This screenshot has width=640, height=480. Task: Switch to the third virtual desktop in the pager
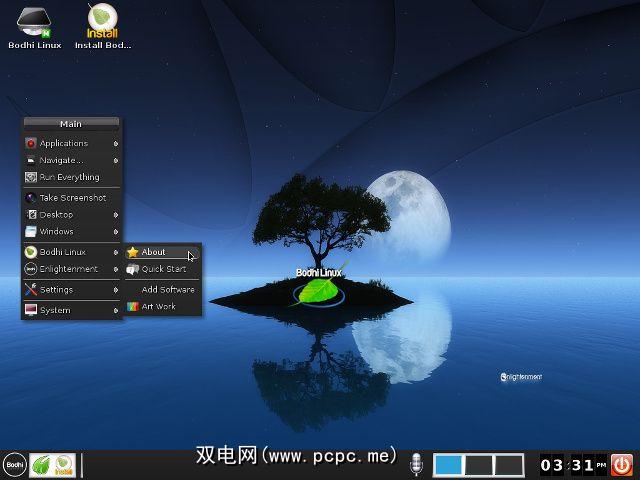pos(509,464)
